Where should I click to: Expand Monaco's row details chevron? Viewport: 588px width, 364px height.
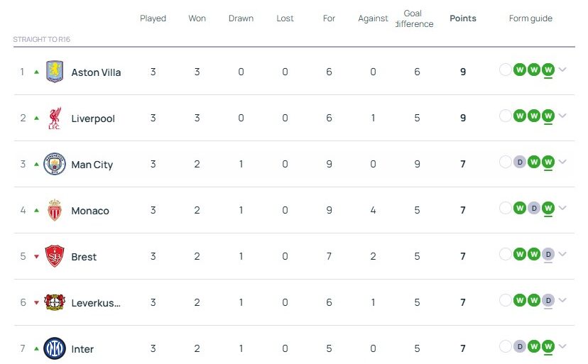point(563,208)
